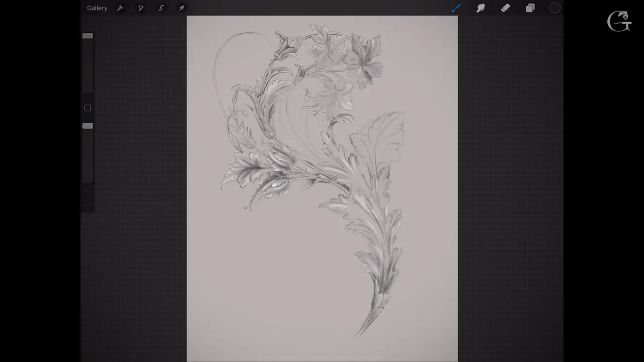Click the brush size slider handle

(88, 36)
